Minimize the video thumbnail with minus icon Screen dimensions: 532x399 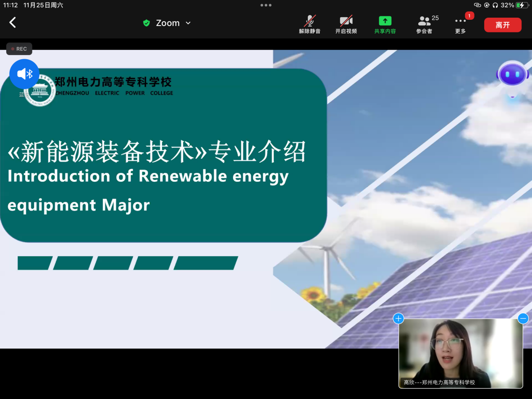coord(523,319)
